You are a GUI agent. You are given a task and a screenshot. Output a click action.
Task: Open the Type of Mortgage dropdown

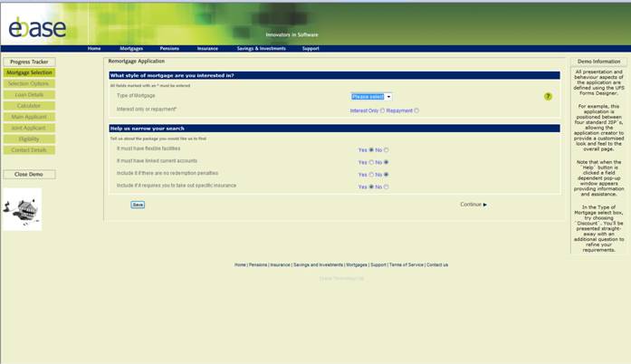pyautogui.click(x=371, y=96)
